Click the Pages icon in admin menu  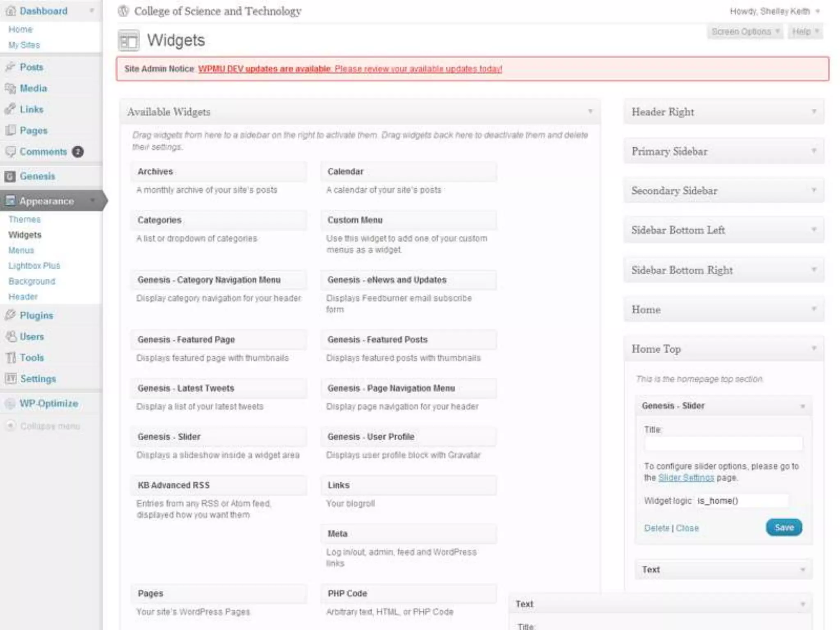tap(10, 130)
